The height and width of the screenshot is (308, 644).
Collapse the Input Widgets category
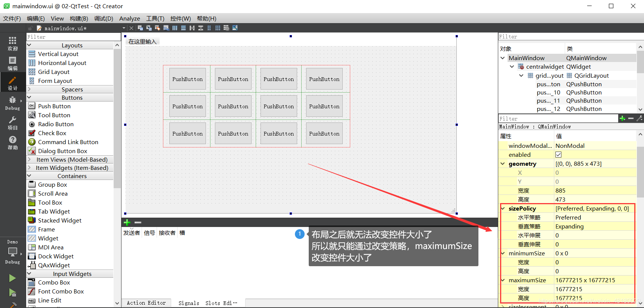pos(29,274)
